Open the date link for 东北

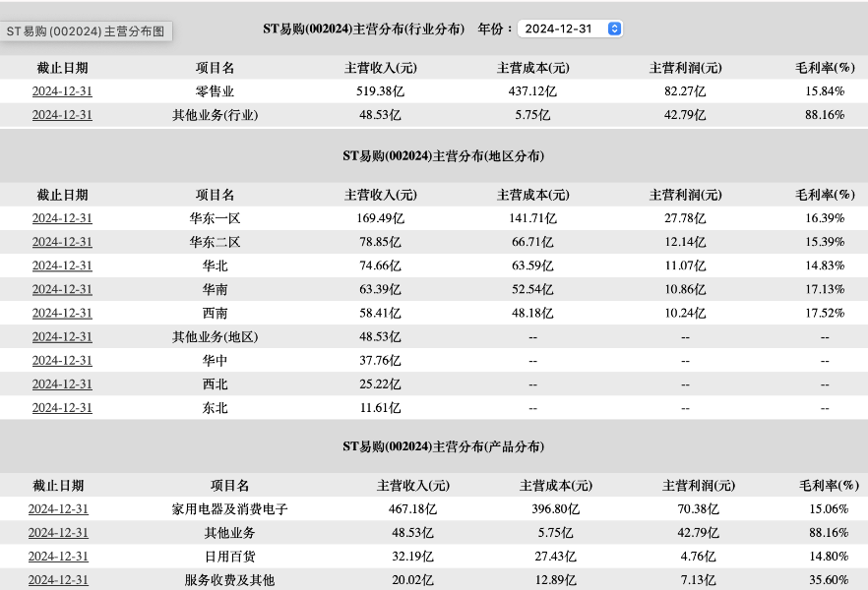click(x=62, y=408)
